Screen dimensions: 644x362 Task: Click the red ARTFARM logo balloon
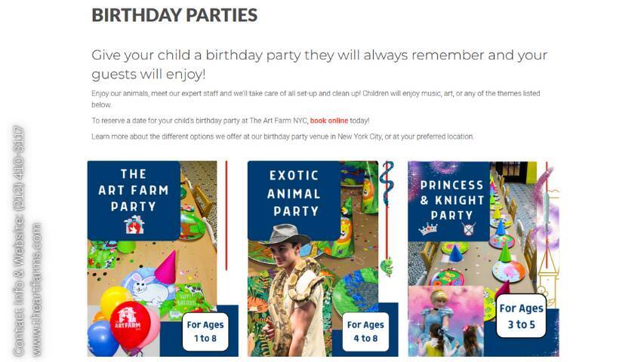click(x=130, y=324)
